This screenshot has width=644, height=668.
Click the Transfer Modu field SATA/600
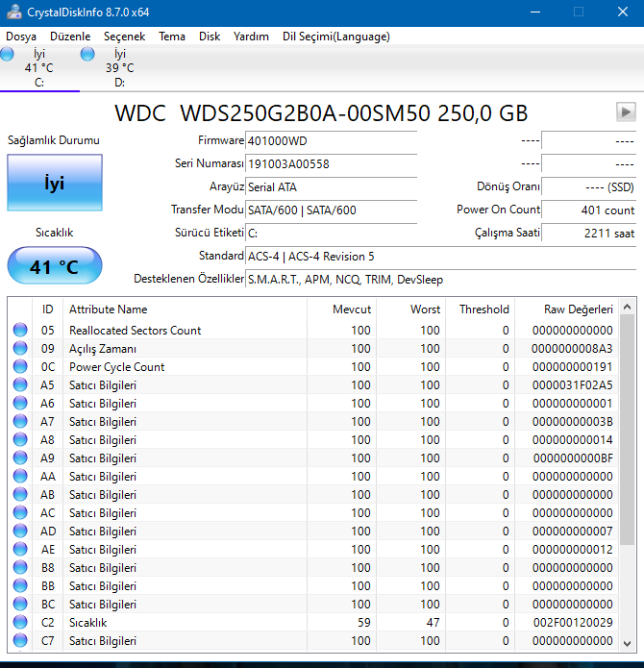pyautogui.click(x=331, y=210)
